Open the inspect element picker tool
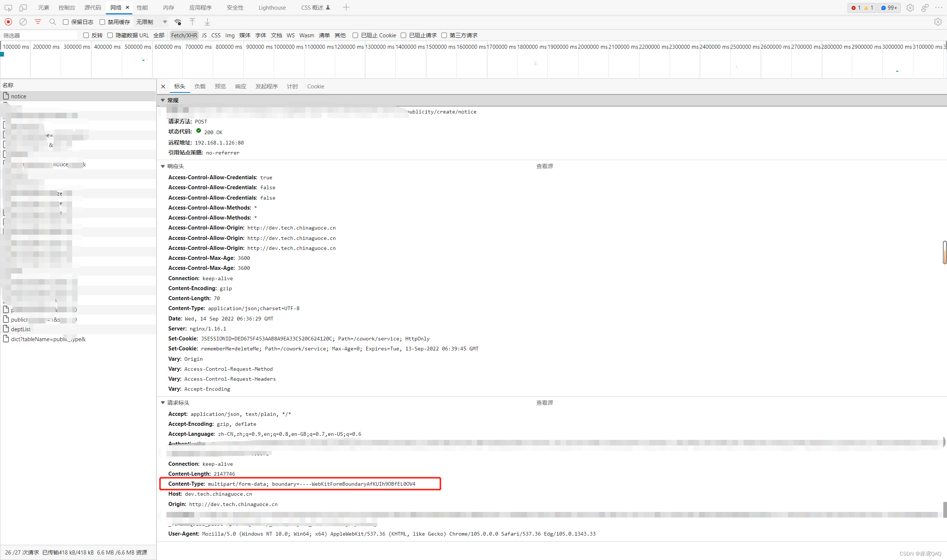Viewport: 947px width, 560px height. 8,7
